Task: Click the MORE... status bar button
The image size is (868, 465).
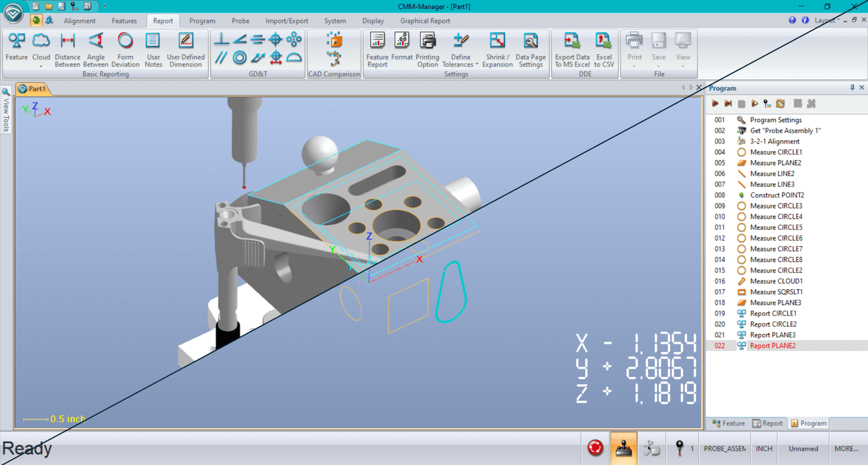Action: 847,448
